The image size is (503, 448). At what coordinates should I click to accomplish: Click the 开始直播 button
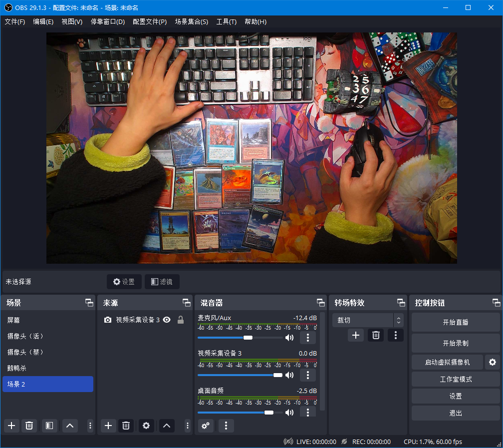pos(455,322)
